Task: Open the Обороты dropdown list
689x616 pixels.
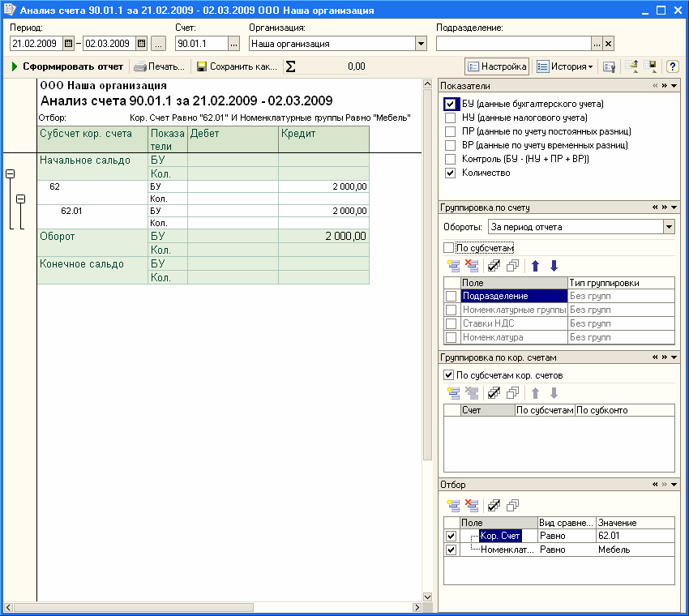Action: [x=669, y=227]
